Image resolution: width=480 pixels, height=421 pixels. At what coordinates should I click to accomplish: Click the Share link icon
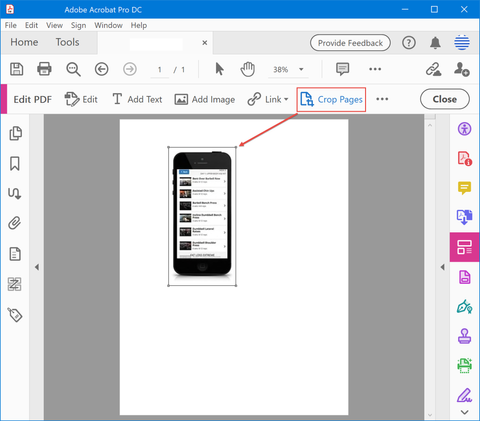[x=433, y=69]
